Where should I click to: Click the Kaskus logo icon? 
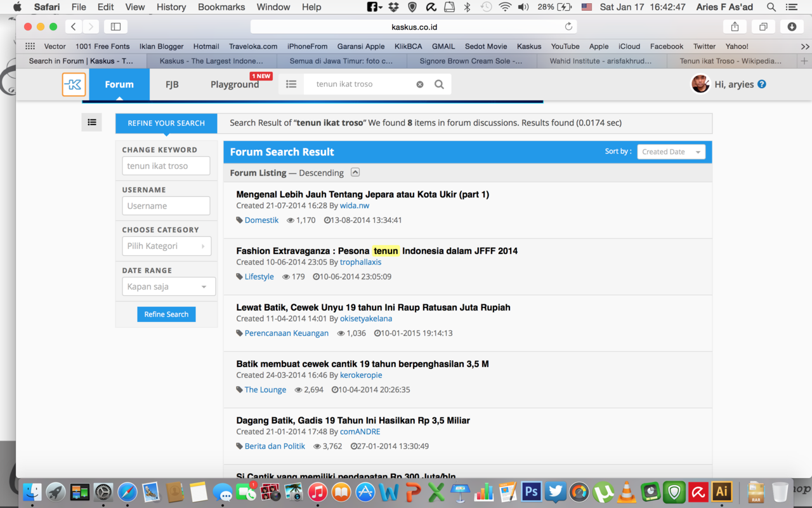(74, 84)
